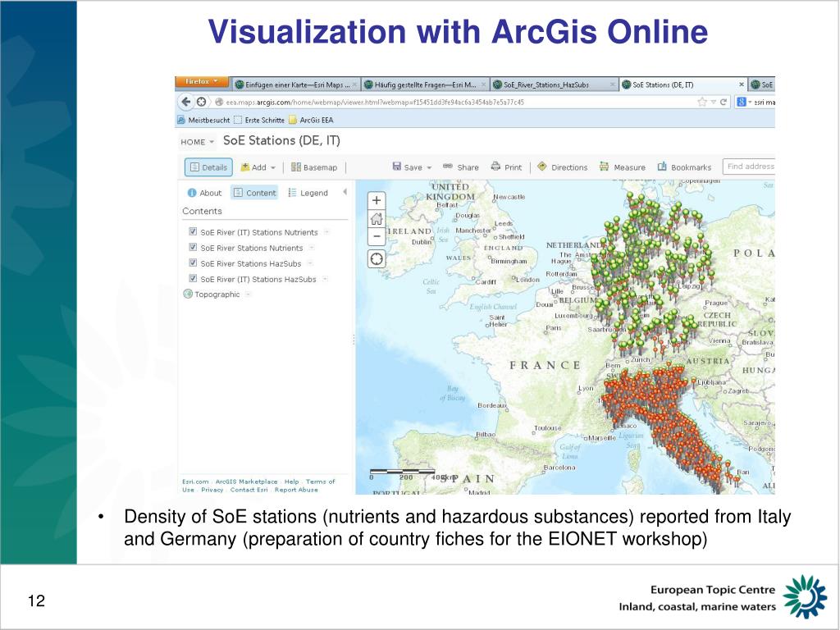Click the SoE Stations (DE, IT) map title

281,140
